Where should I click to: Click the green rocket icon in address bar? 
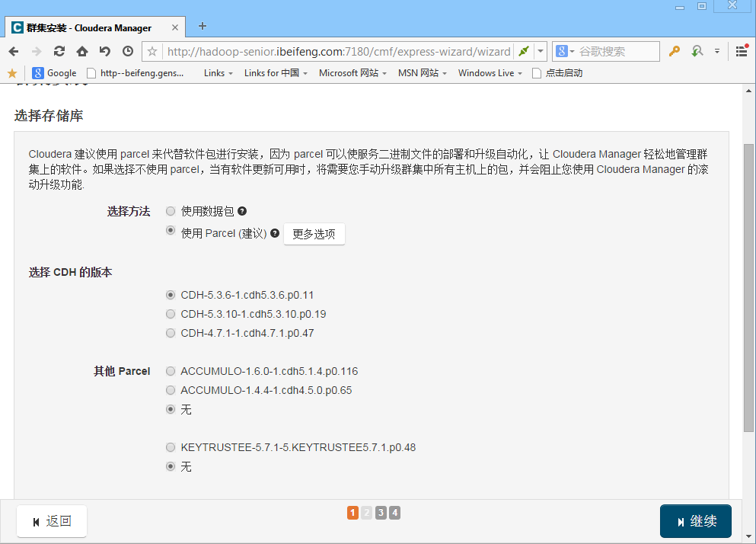(524, 51)
